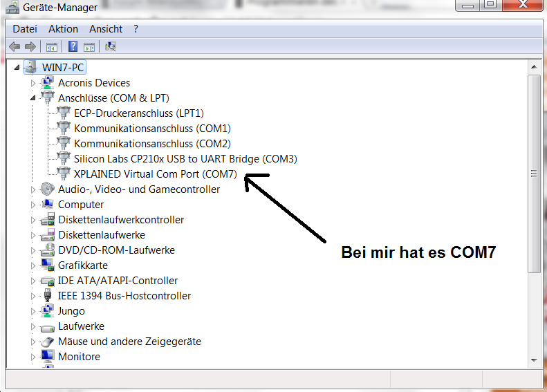Click Scan for hardware changes icon

(x=111, y=46)
